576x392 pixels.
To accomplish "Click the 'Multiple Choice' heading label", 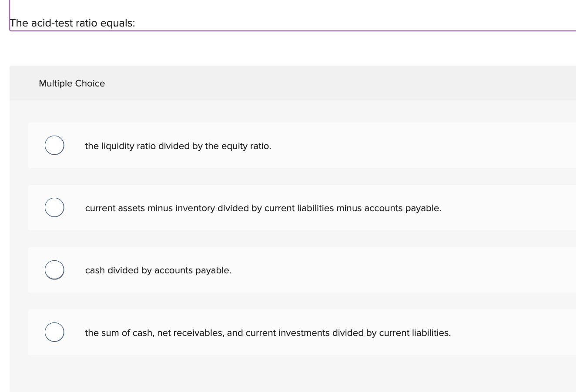I will click(x=72, y=83).
